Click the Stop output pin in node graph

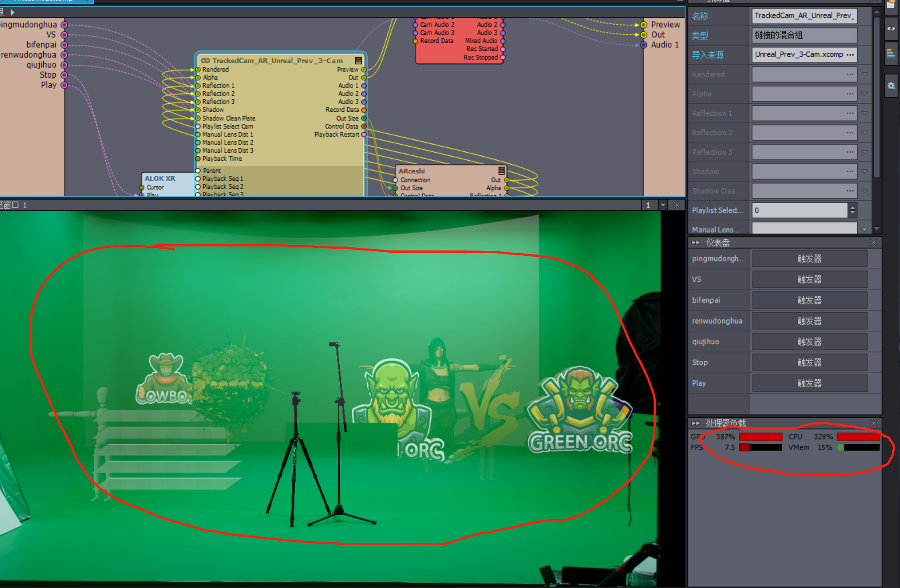(x=64, y=75)
